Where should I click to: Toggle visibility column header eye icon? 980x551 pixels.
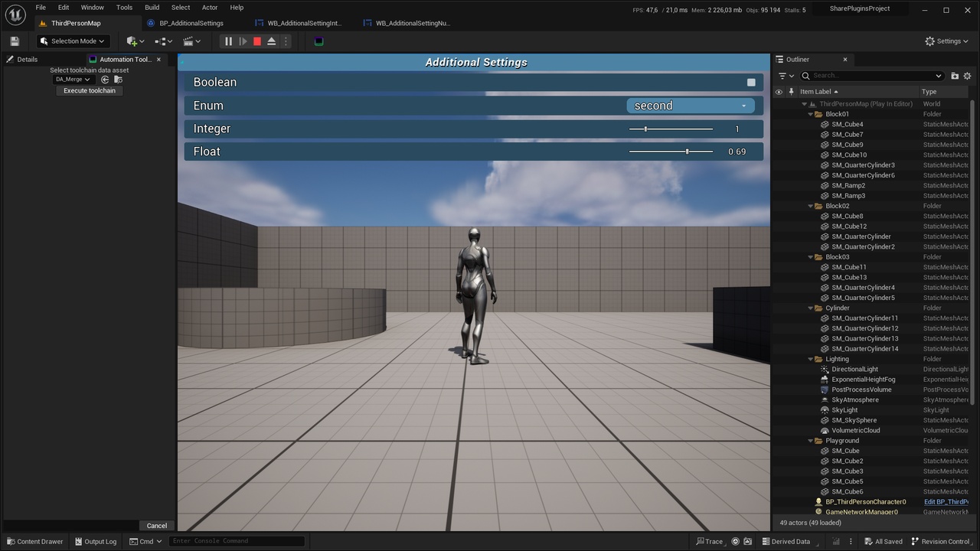(x=779, y=92)
